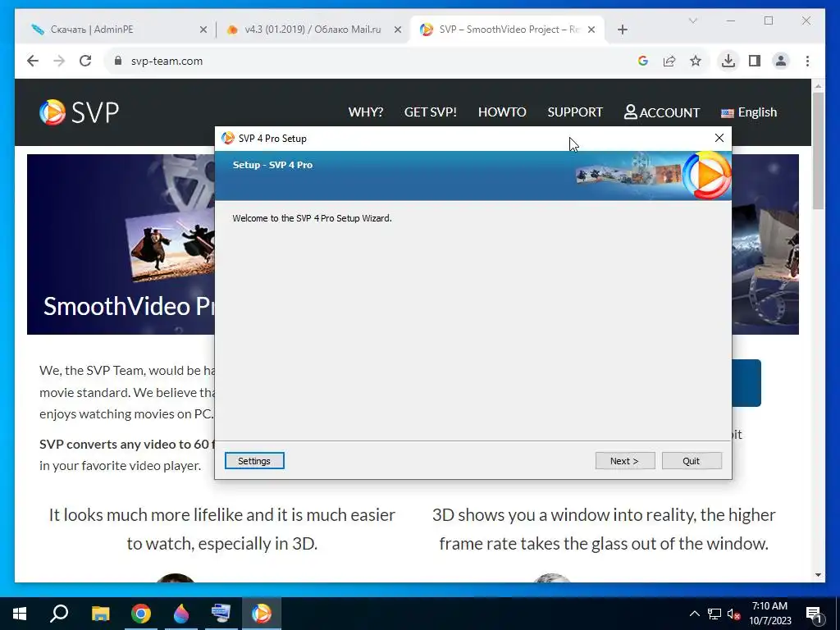Open the Chrome downloads panel
This screenshot has width=840, height=630.
tap(728, 61)
